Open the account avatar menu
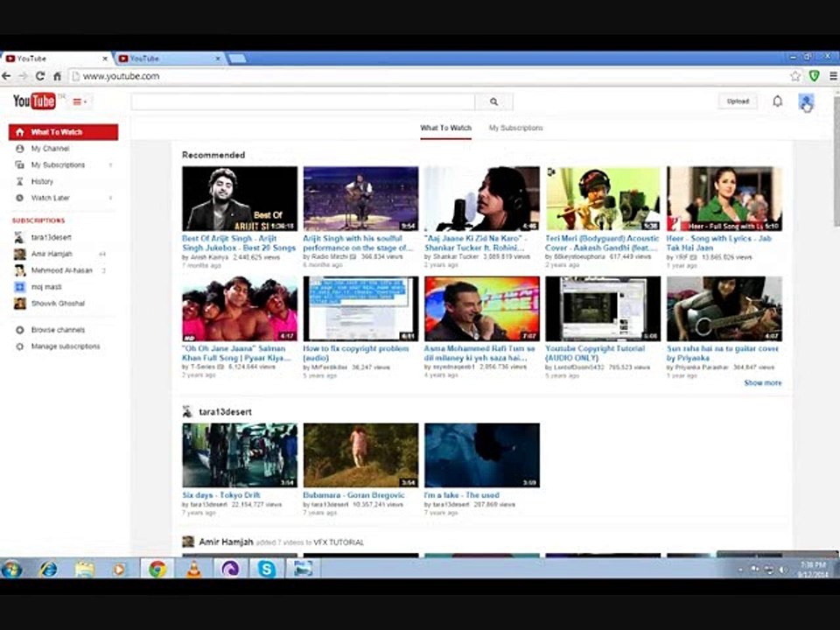This screenshot has height=630, width=840. point(806,101)
